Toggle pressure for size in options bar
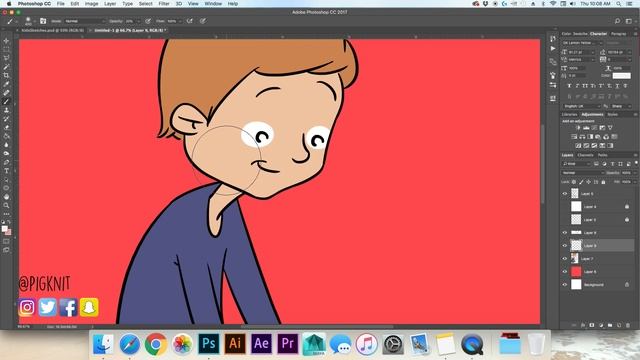640x360 pixels. click(203, 21)
